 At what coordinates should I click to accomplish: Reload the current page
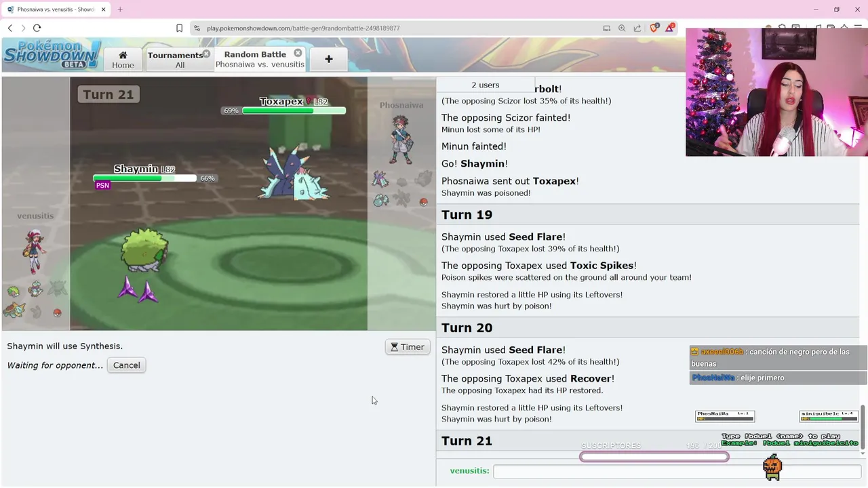[x=37, y=28]
